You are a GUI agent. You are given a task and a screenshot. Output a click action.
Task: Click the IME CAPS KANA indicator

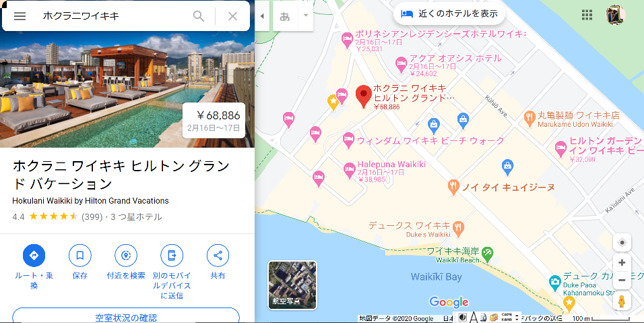[507, 317]
